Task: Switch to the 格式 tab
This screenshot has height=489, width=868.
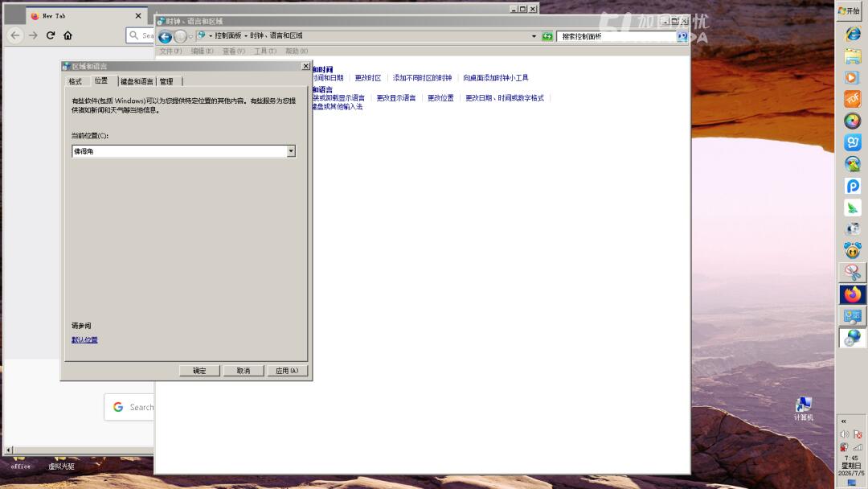Action: [76, 81]
